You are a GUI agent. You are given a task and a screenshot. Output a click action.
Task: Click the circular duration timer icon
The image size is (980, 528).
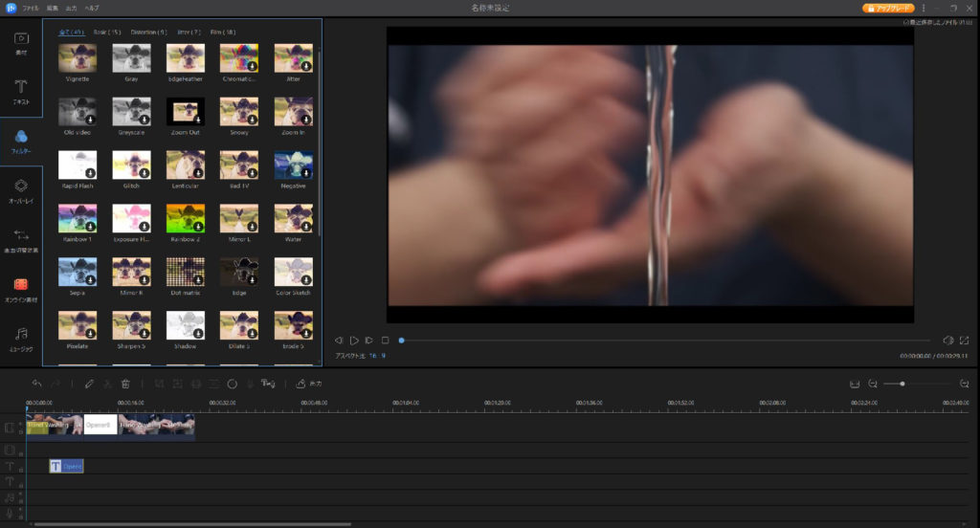coord(232,384)
